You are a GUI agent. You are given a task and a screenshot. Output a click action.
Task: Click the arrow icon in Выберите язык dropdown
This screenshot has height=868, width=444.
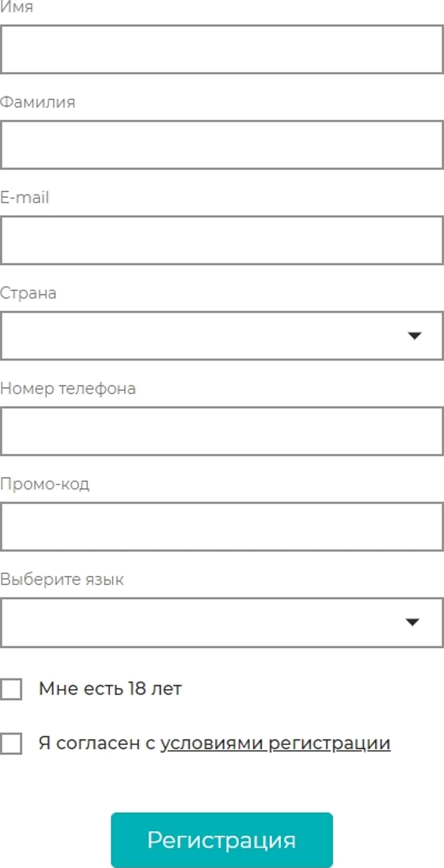[412, 622]
